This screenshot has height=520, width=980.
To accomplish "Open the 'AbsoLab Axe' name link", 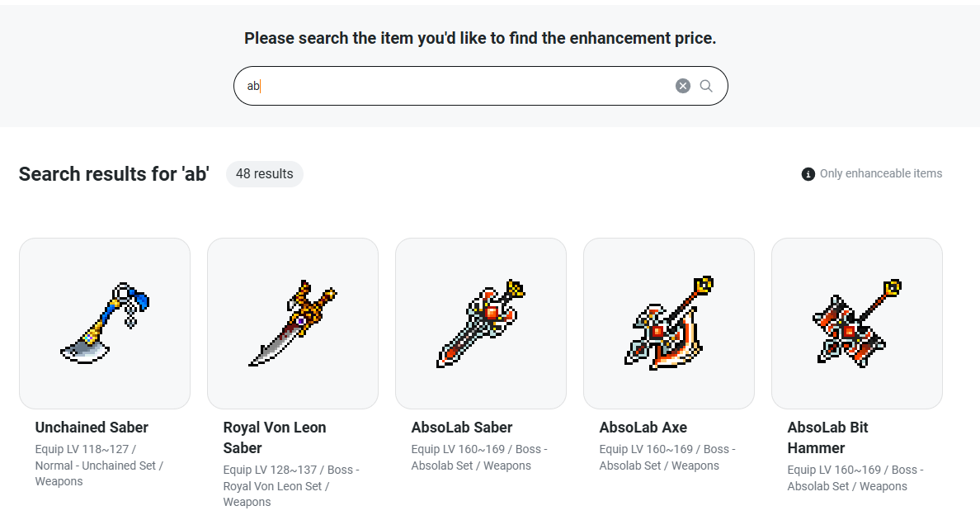I will pos(643,428).
